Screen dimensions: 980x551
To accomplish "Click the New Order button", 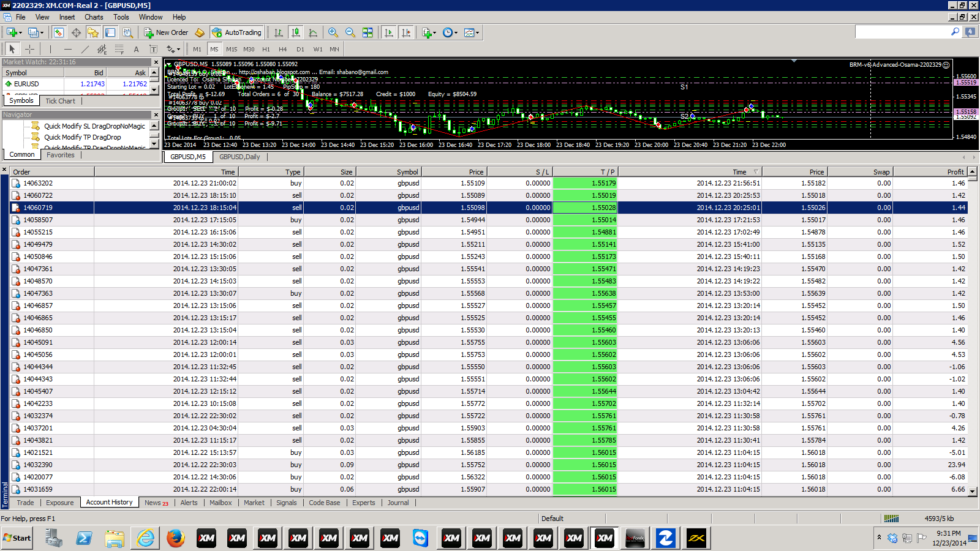I will 166,32.
